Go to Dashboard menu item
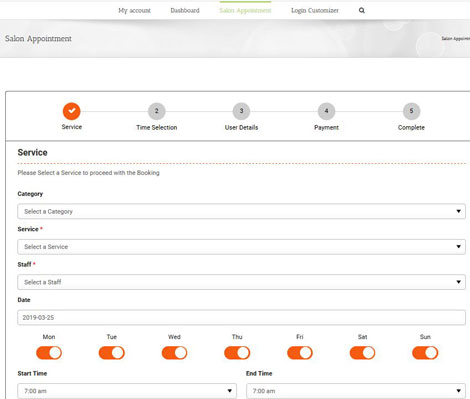470x399 pixels. (x=185, y=10)
